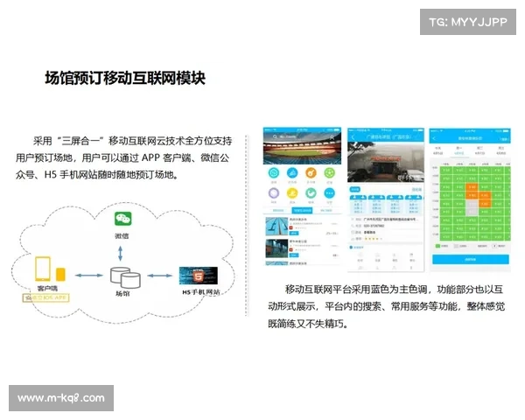Open the swimming pool venue thumbnail
This screenshot has height=420, width=525.
point(276,227)
